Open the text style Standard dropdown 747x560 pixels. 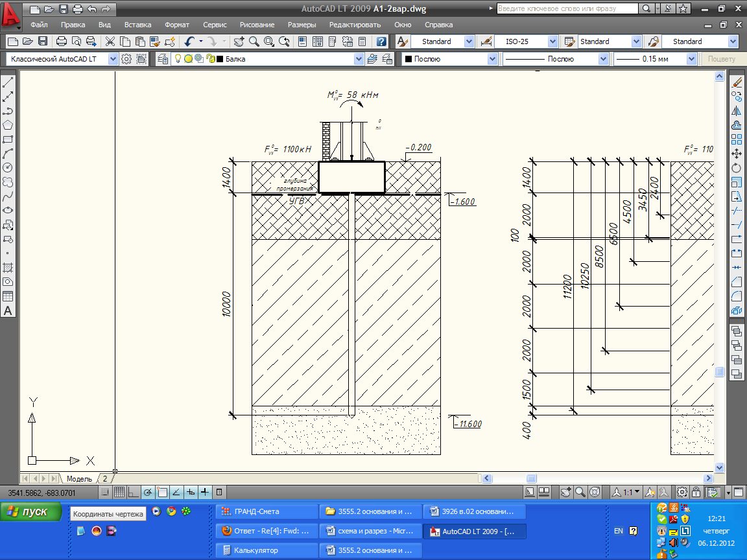tap(469, 41)
